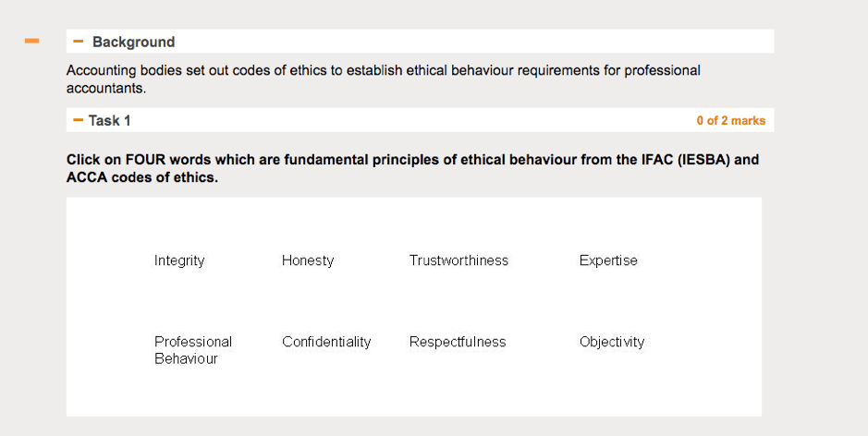Select the word Honesty

coord(308,260)
